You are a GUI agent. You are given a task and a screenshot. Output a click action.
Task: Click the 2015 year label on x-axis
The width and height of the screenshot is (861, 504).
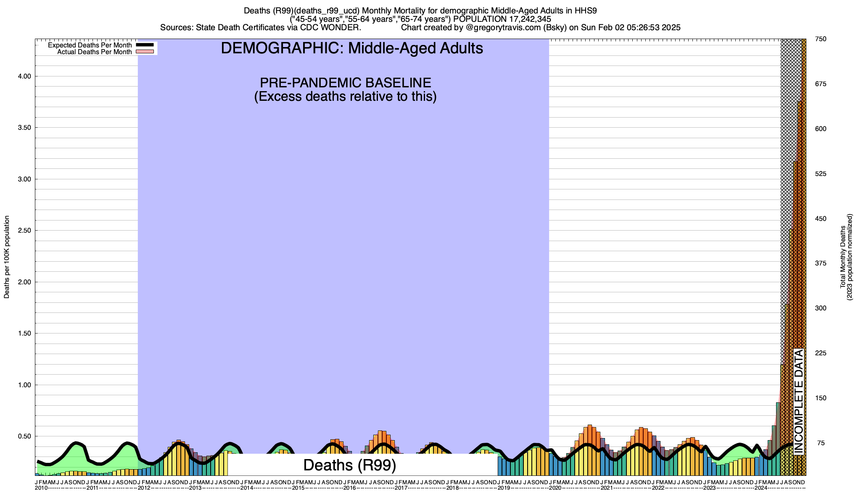pyautogui.click(x=298, y=488)
